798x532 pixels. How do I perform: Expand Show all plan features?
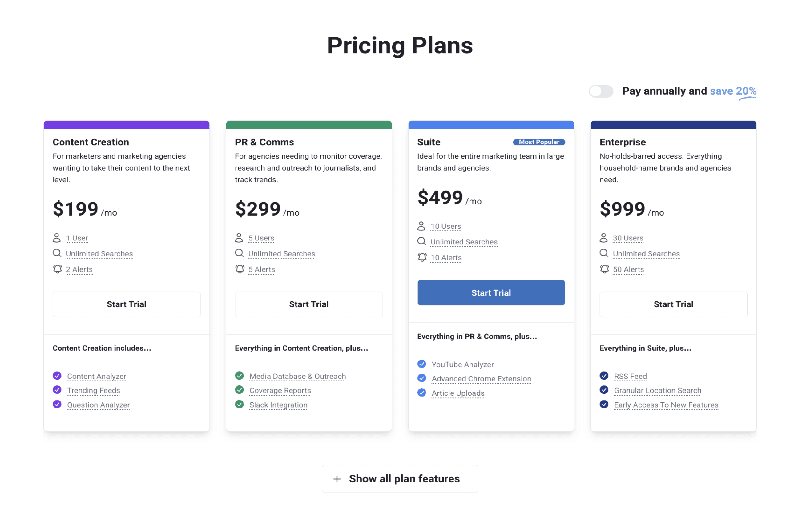(x=400, y=479)
